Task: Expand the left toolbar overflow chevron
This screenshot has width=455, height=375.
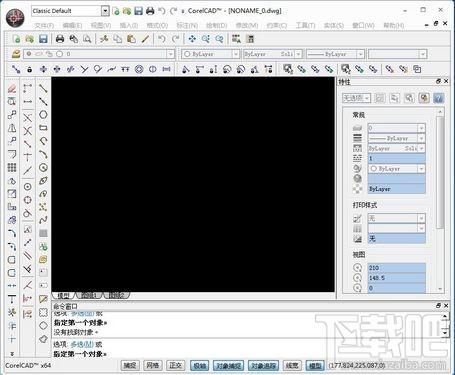Action: click(x=12, y=354)
